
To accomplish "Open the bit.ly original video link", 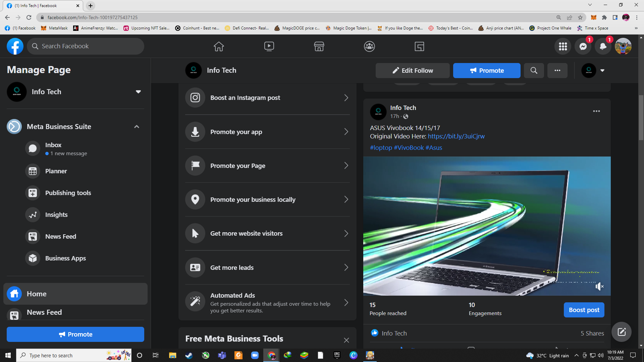I will 456,136.
